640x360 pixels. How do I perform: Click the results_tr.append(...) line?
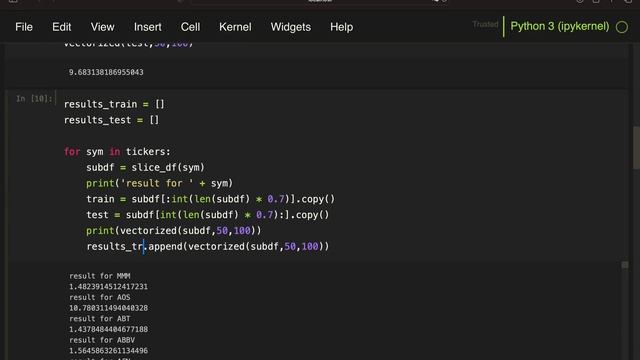tap(207, 247)
